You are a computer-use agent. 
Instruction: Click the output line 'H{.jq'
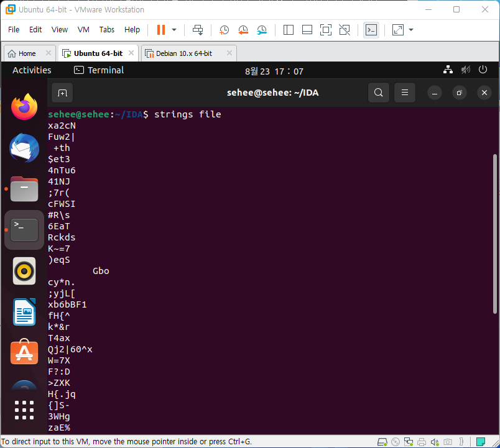[62, 394]
